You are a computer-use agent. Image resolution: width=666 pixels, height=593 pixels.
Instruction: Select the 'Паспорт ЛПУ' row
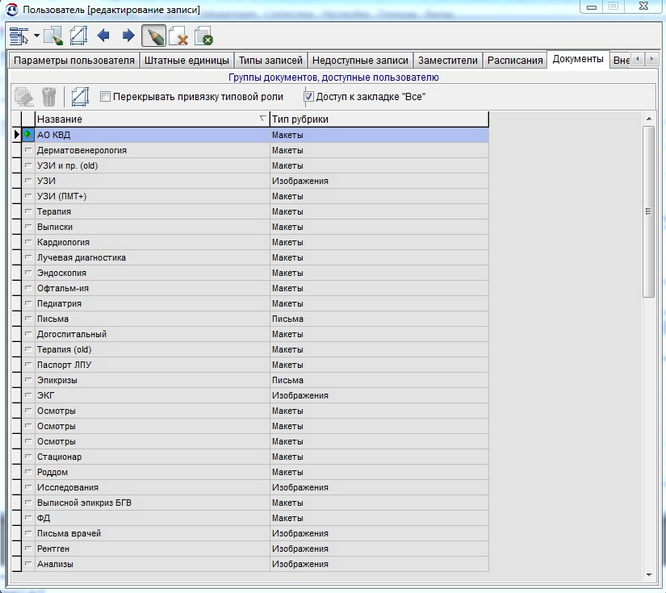click(x=255, y=364)
